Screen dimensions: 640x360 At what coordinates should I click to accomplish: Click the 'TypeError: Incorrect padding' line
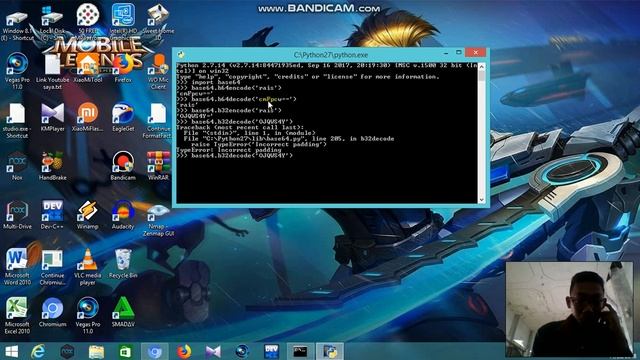(x=229, y=150)
